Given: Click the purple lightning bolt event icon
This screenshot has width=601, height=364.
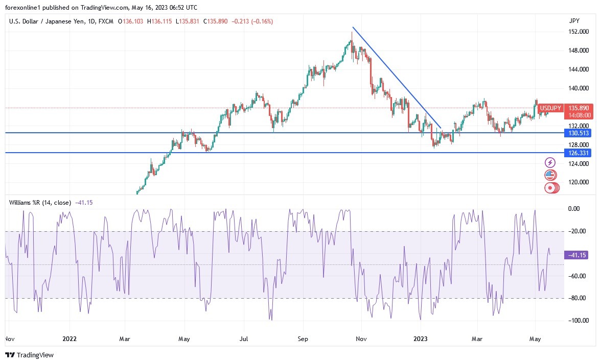Looking at the screenshot, I should (x=549, y=162).
